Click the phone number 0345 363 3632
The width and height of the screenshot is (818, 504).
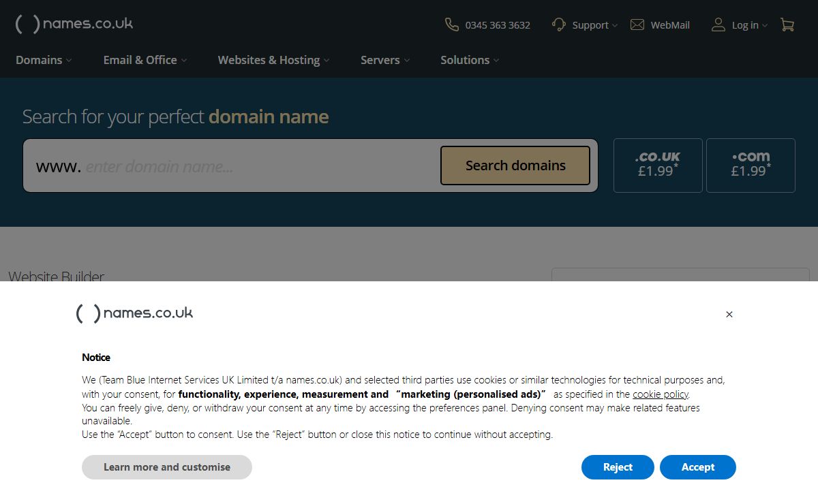(498, 25)
